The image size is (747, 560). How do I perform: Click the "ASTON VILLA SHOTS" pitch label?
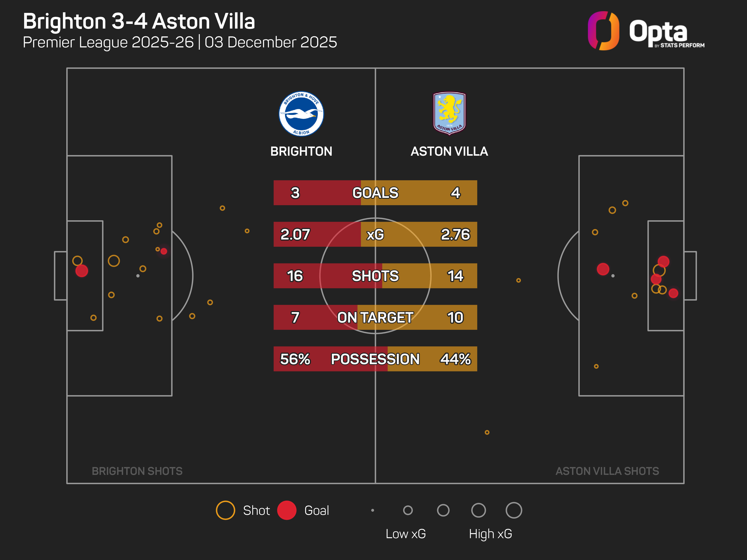point(607,471)
